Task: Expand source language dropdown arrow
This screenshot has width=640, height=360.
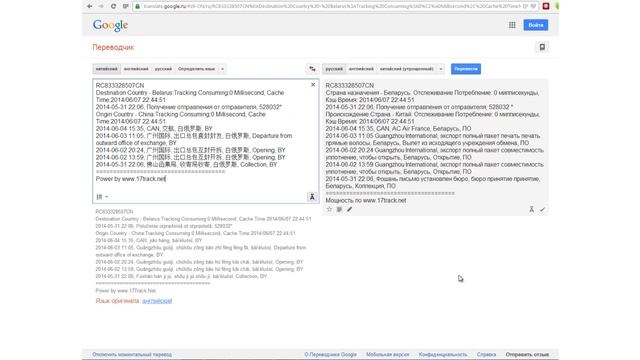Action: 222,69
